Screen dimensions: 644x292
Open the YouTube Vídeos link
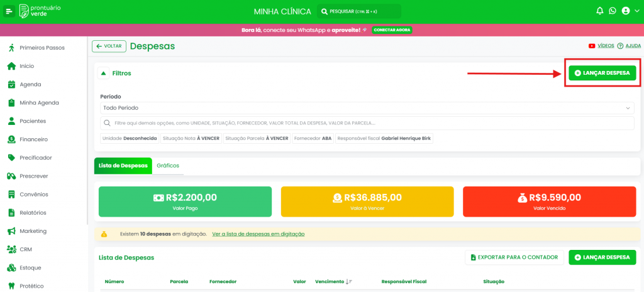pos(601,46)
